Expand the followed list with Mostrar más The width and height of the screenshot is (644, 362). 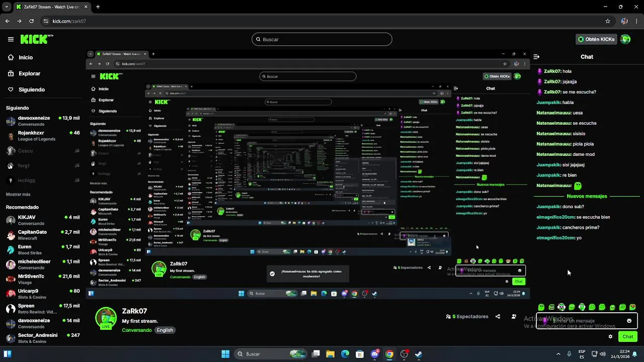click(x=18, y=194)
